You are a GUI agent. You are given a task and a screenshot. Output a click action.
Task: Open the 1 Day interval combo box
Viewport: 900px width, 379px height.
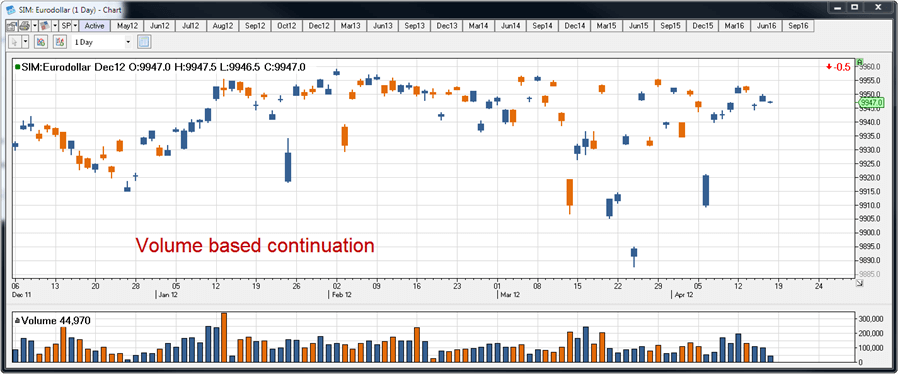point(102,41)
